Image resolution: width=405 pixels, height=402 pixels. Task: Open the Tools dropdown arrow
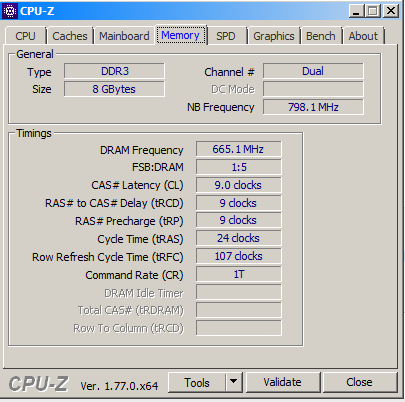[234, 382]
